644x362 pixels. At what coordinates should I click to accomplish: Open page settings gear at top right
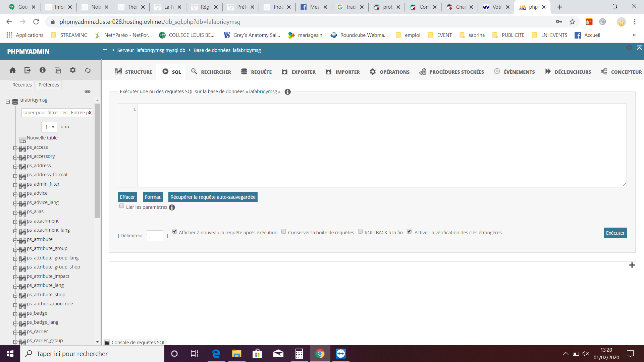pyautogui.click(x=629, y=48)
